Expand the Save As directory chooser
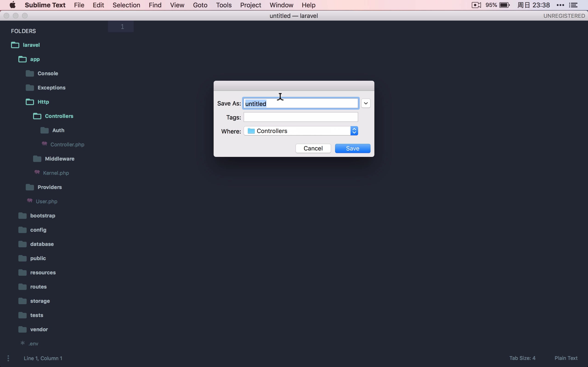 tap(366, 103)
